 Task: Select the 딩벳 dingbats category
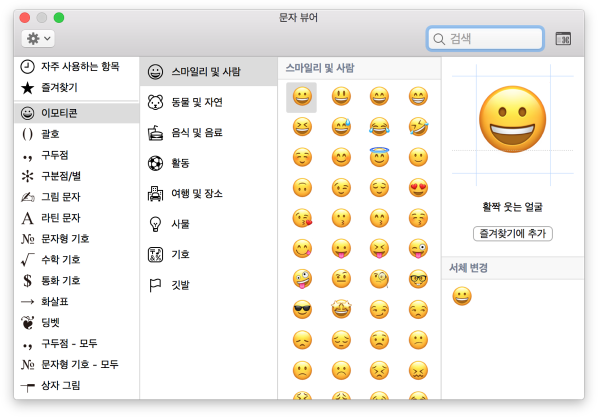point(76,323)
